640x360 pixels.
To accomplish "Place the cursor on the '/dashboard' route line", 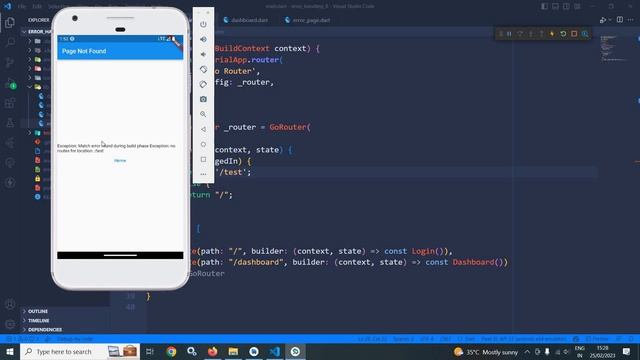I will [x=349, y=262].
